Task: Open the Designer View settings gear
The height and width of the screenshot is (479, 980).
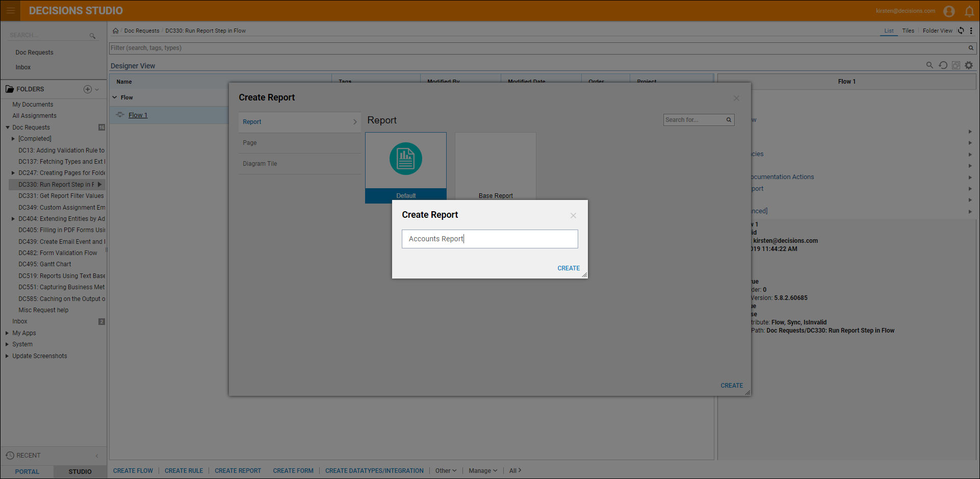Action: pyautogui.click(x=969, y=65)
